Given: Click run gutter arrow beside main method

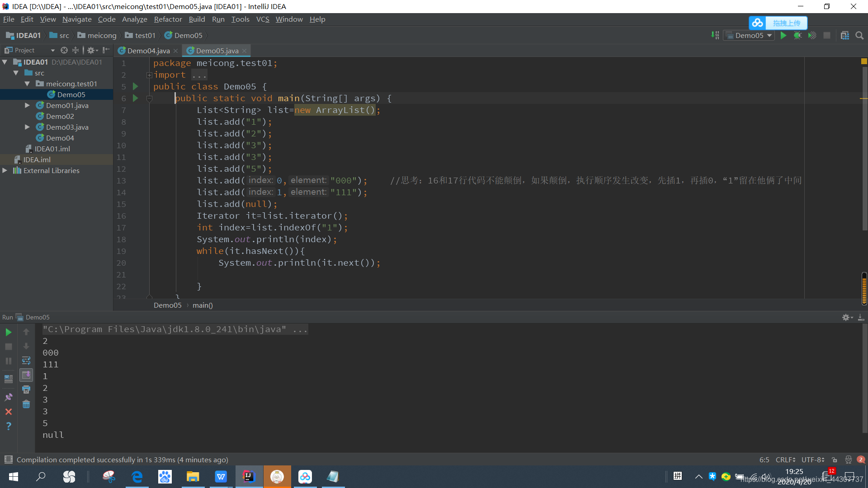Looking at the screenshot, I should coord(135,98).
